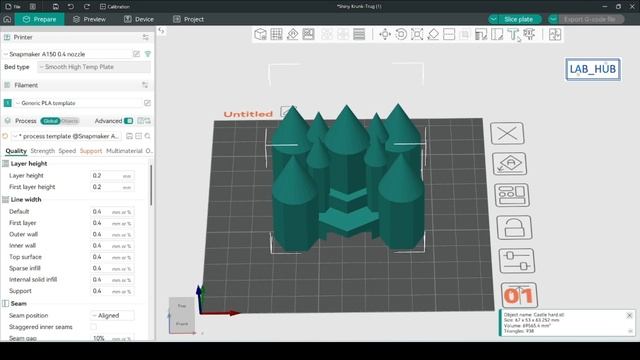
Task: Lock the current plate
Action: [x=514, y=227]
